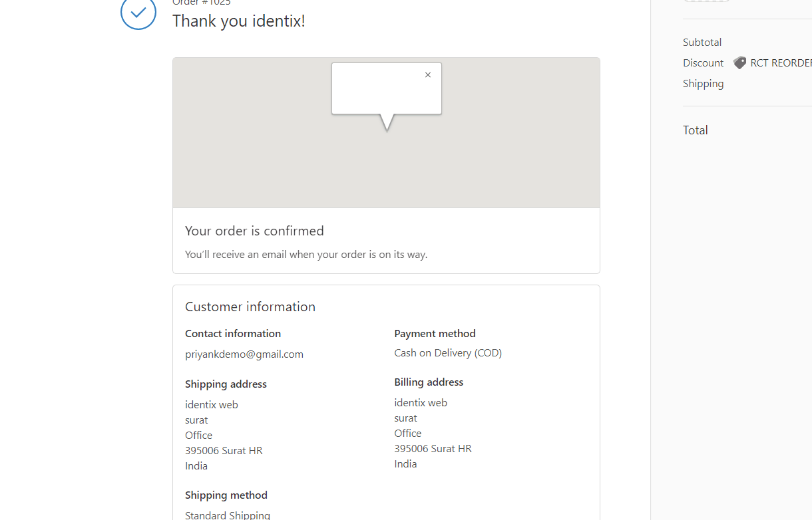Click the Shipping address heading

click(x=226, y=384)
